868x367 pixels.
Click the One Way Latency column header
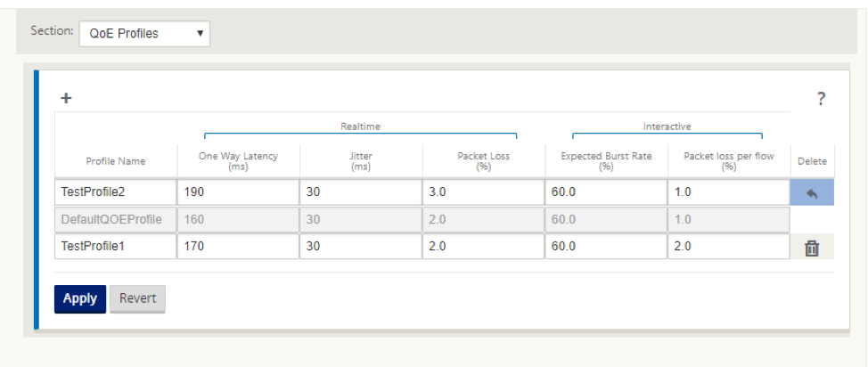pos(239,161)
